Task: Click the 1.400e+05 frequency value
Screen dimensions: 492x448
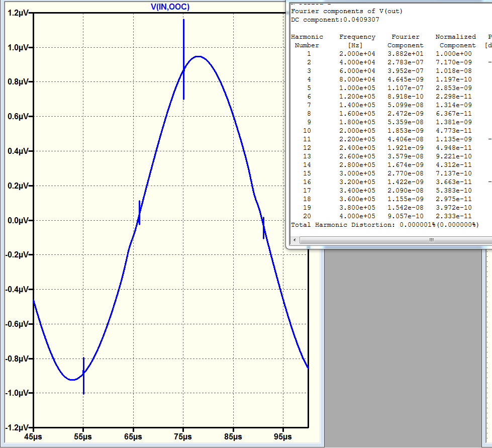Action: pyautogui.click(x=357, y=105)
